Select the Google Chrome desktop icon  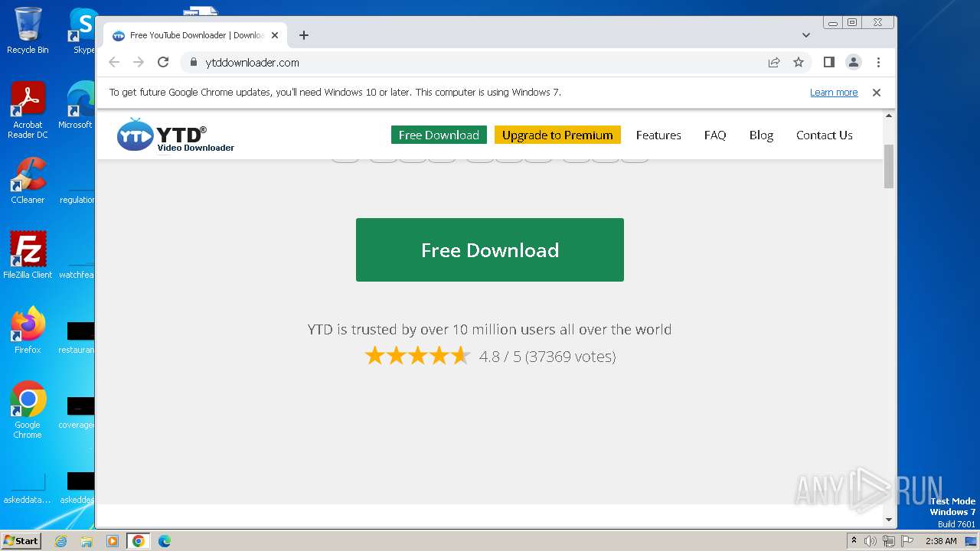click(x=28, y=410)
